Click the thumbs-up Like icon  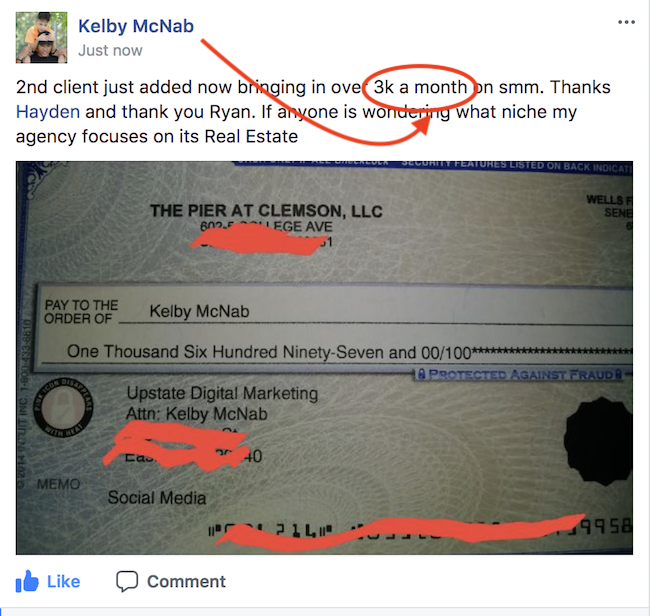pos(27,581)
